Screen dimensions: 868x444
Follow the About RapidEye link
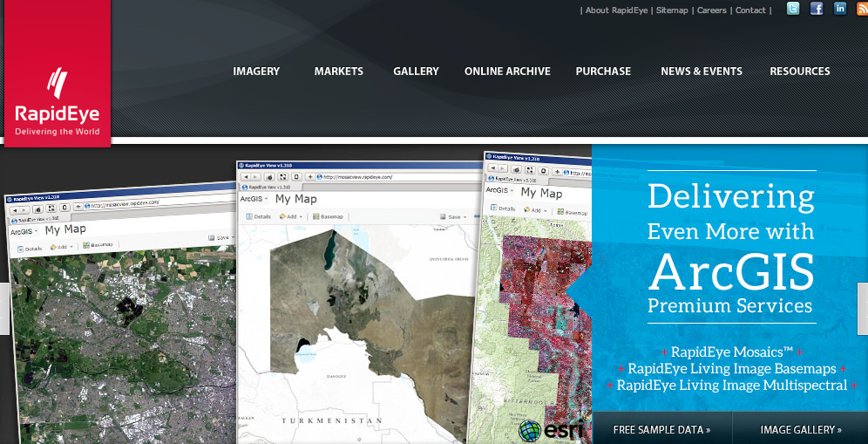click(x=617, y=10)
